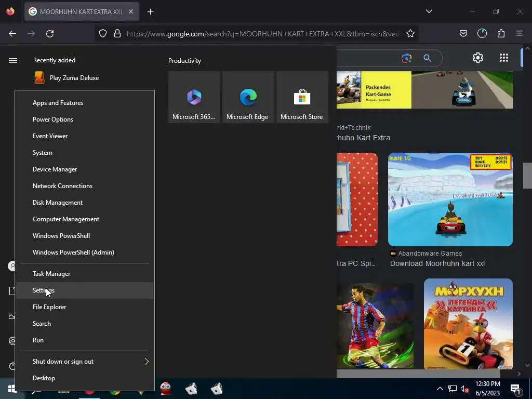The image size is (532, 399).
Task: Expand Shut down or sign out submenu
Action: (85, 362)
